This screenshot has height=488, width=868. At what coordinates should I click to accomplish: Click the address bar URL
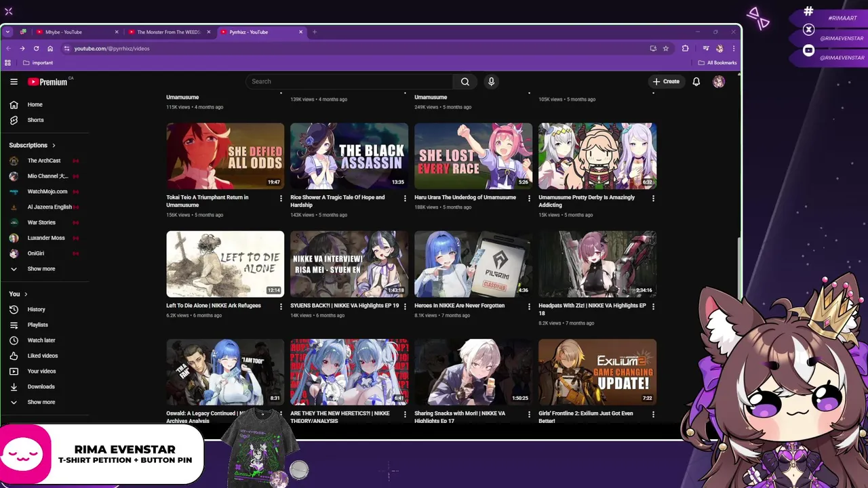[x=112, y=49]
